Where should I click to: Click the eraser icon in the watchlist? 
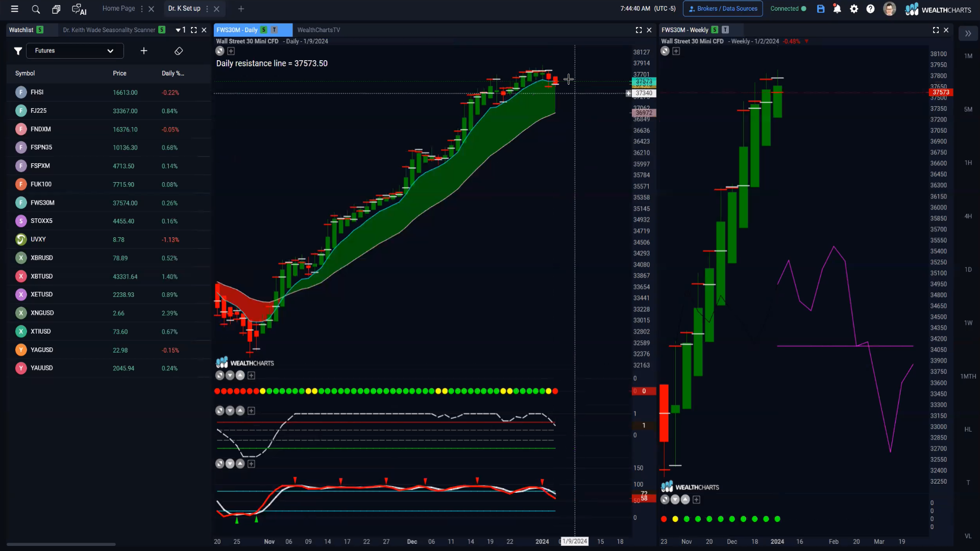(x=179, y=51)
